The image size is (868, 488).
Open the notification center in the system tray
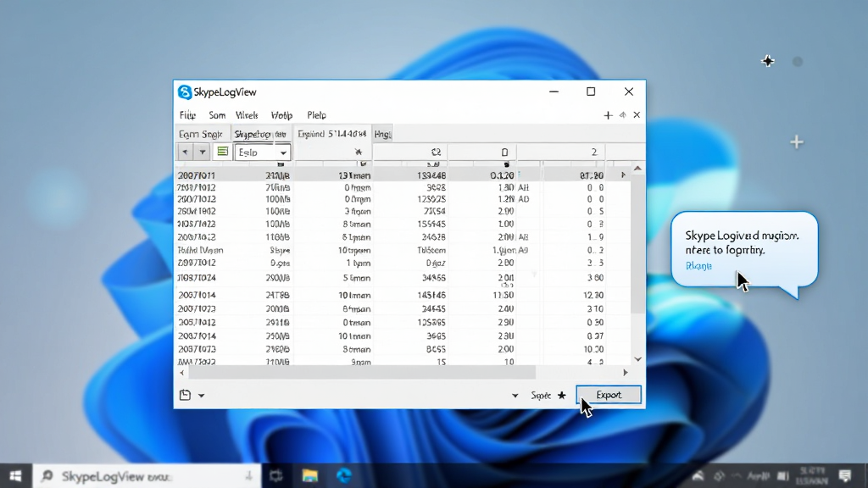(x=845, y=476)
